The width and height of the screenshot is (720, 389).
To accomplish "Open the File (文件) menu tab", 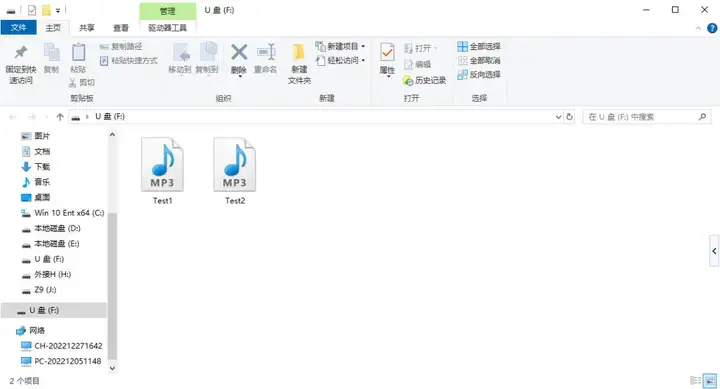I will coord(18,28).
